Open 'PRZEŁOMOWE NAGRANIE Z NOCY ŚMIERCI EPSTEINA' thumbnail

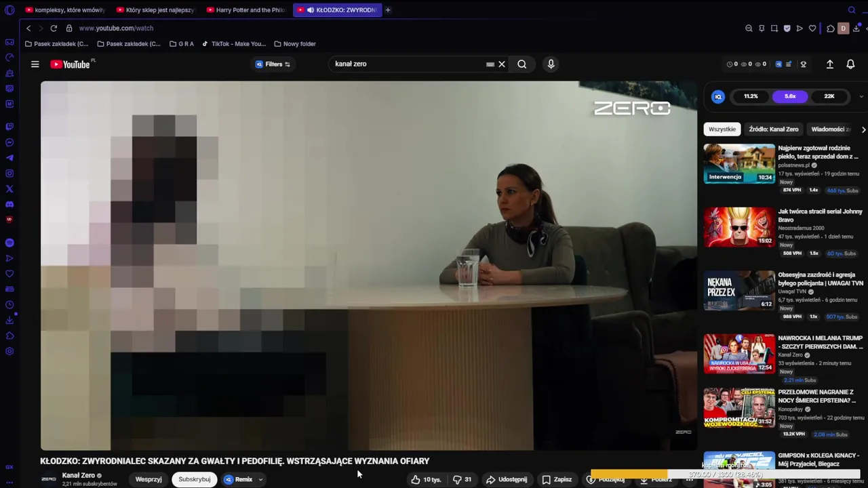click(739, 408)
